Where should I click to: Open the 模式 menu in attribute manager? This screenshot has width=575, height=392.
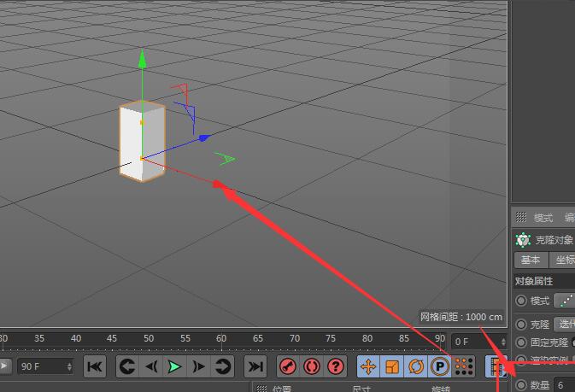pos(543,218)
